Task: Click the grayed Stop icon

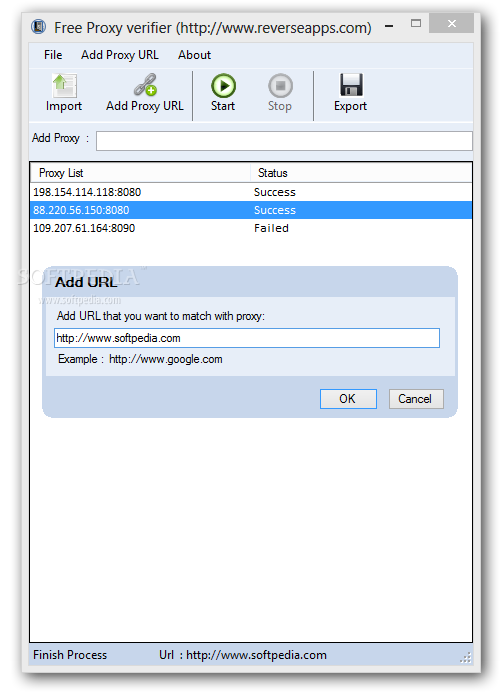Action: click(280, 85)
